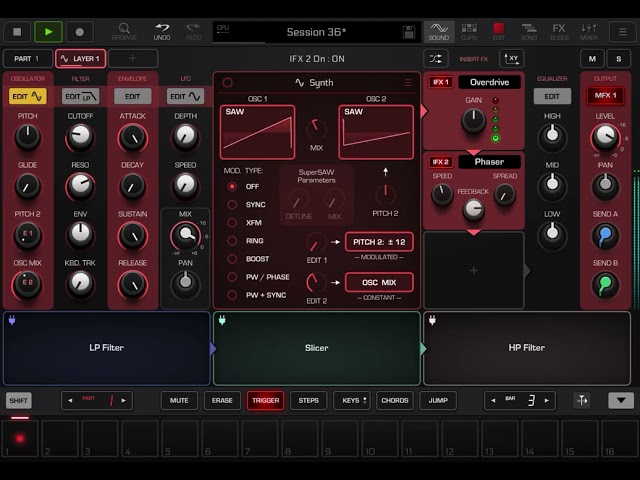Go to next part with right arrow
This screenshot has width=640, height=480.
pos(124,400)
